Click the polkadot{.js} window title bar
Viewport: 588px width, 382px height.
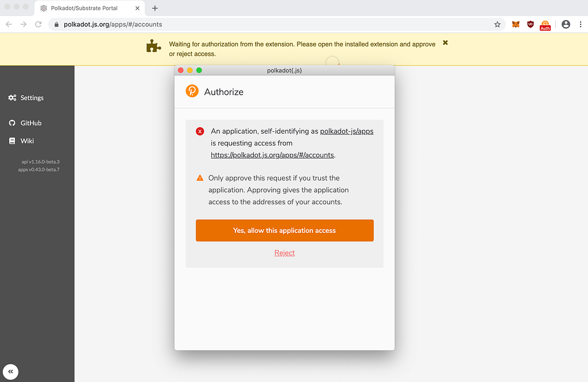284,71
